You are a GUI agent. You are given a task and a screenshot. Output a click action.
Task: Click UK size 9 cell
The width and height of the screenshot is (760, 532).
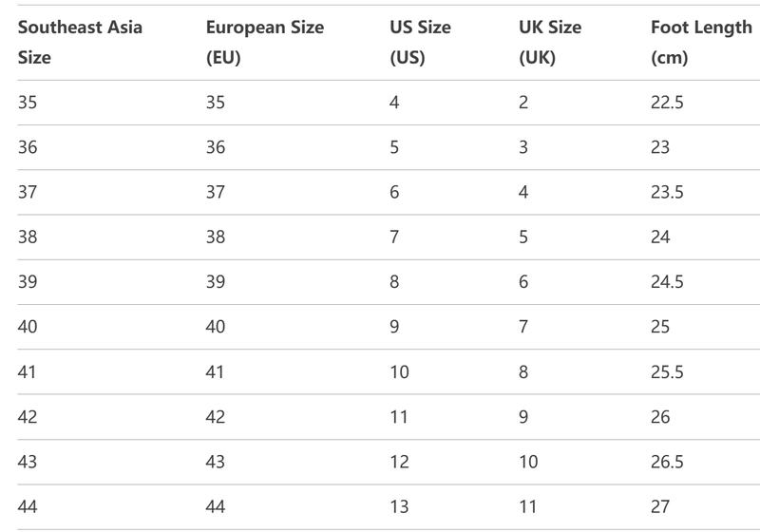point(523,417)
